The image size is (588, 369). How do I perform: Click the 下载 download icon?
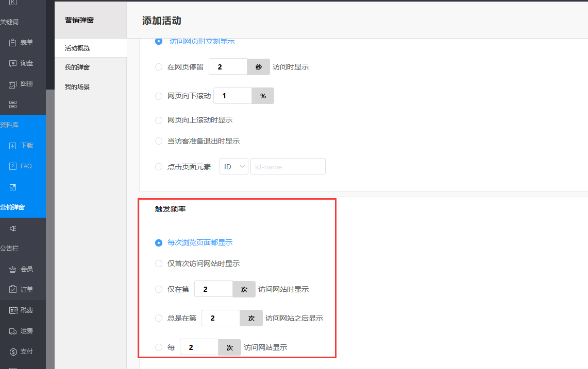coord(13,146)
